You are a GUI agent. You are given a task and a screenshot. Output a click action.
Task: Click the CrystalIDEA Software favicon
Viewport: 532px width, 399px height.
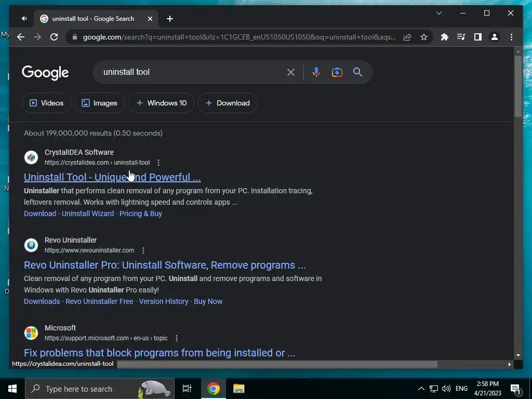(x=31, y=157)
